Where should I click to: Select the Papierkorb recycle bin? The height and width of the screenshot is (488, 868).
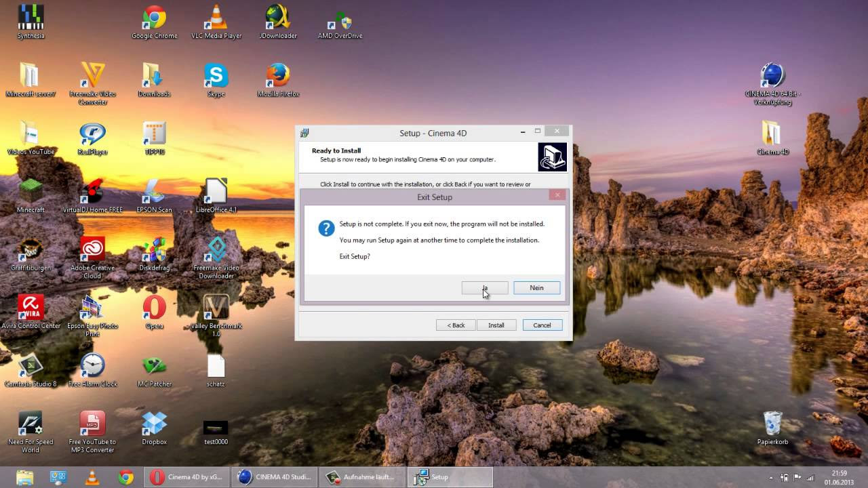tap(772, 428)
